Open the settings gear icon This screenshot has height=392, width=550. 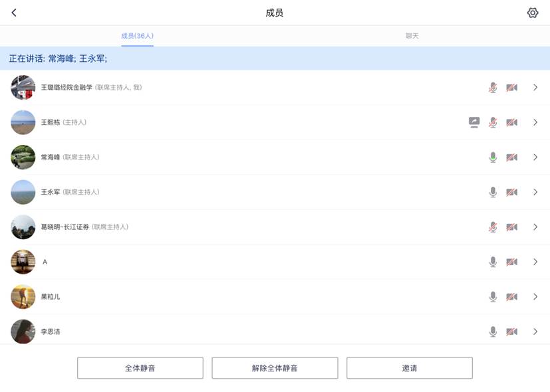coord(532,13)
